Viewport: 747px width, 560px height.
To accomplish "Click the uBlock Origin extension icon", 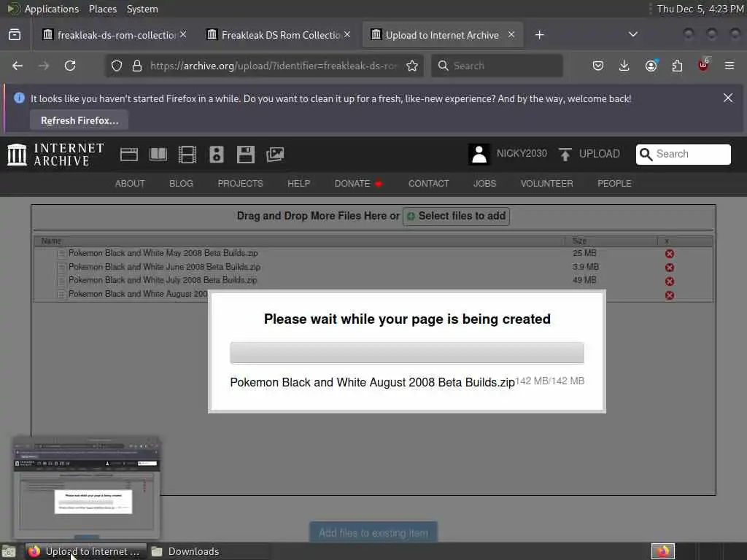I will pyautogui.click(x=703, y=65).
